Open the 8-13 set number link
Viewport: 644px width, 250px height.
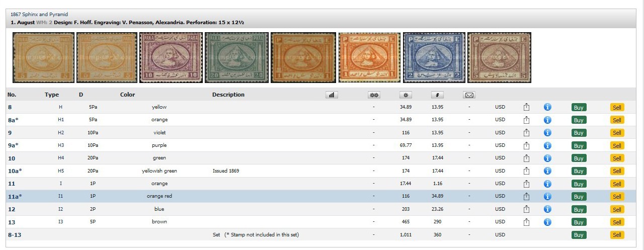point(15,235)
